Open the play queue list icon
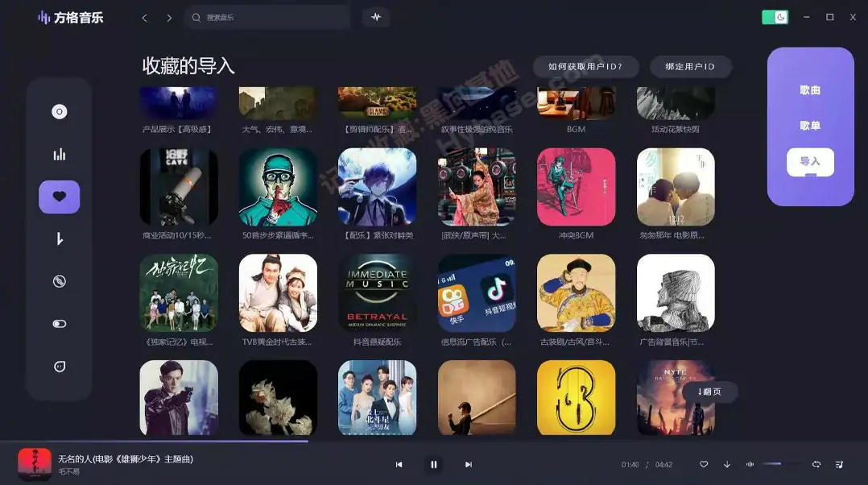Viewport: 868px width, 485px height. 839,464
